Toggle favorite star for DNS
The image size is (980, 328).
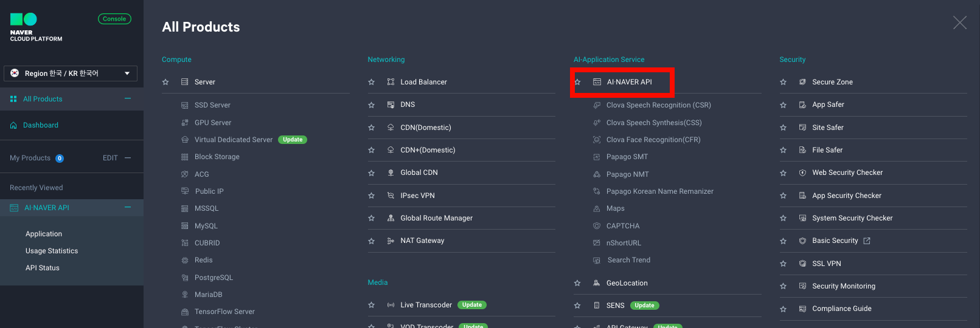point(371,105)
